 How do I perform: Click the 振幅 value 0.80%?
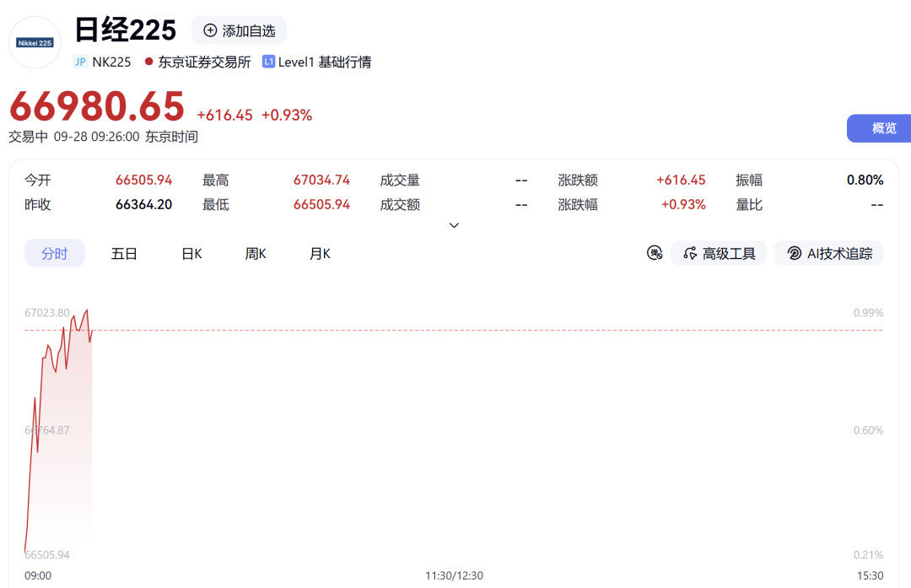pyautogui.click(x=865, y=181)
